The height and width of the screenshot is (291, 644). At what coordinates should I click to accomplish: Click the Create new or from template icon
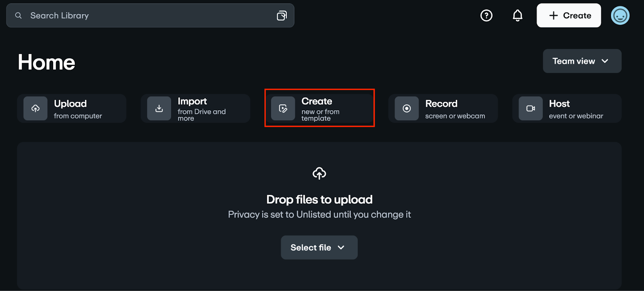pos(283,108)
